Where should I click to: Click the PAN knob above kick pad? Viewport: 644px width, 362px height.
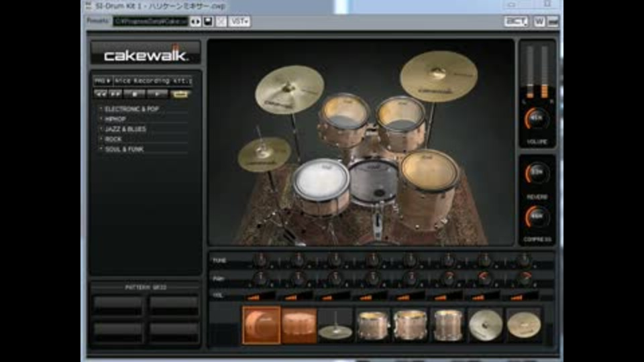tap(260, 278)
